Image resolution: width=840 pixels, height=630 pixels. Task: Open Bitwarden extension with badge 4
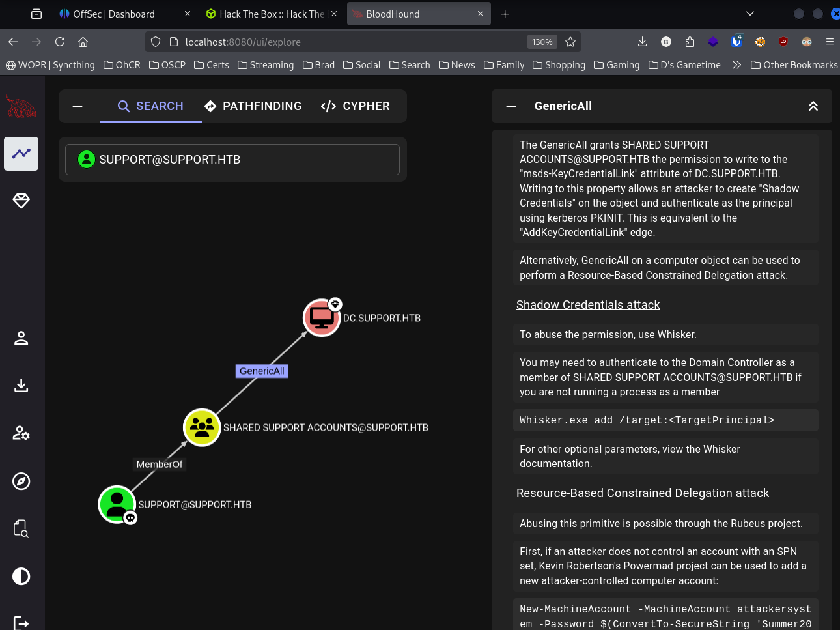pyautogui.click(x=736, y=41)
